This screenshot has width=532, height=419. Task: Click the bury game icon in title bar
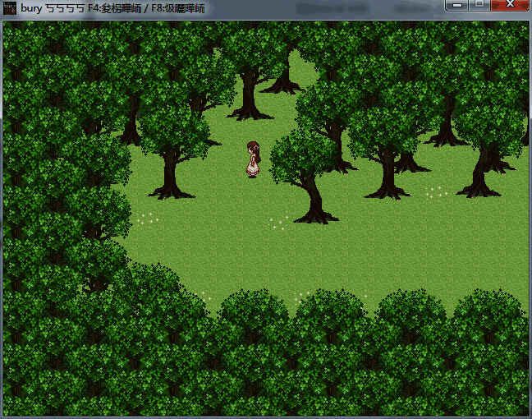tap(10, 8)
